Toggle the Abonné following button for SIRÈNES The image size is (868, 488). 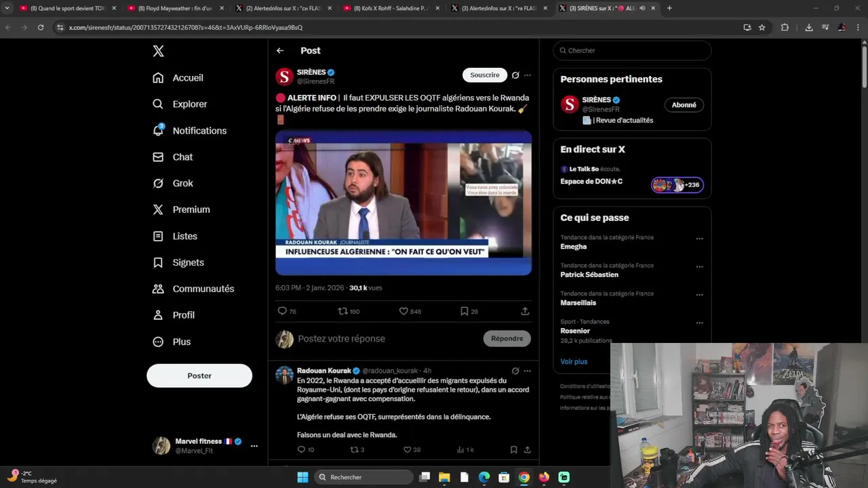pyautogui.click(x=684, y=105)
